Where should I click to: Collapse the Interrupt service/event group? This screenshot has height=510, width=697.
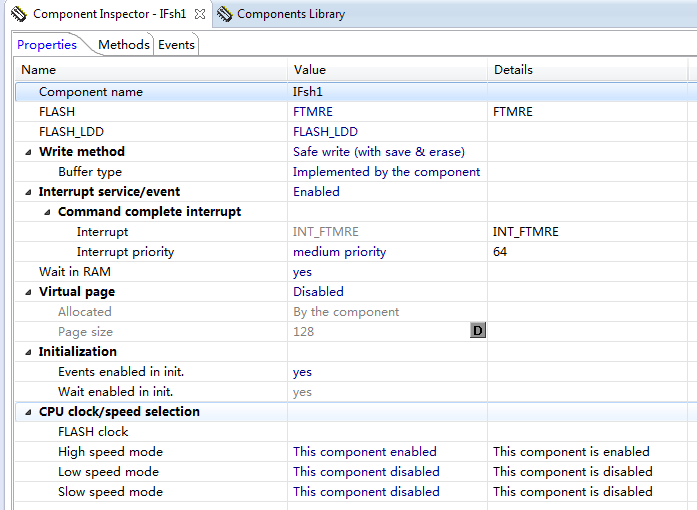point(27,192)
